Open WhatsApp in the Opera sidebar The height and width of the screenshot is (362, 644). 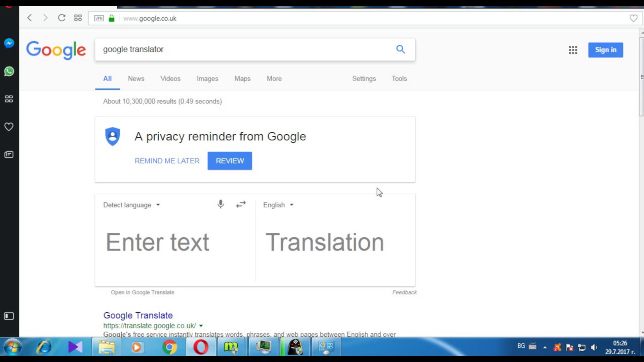(9, 71)
